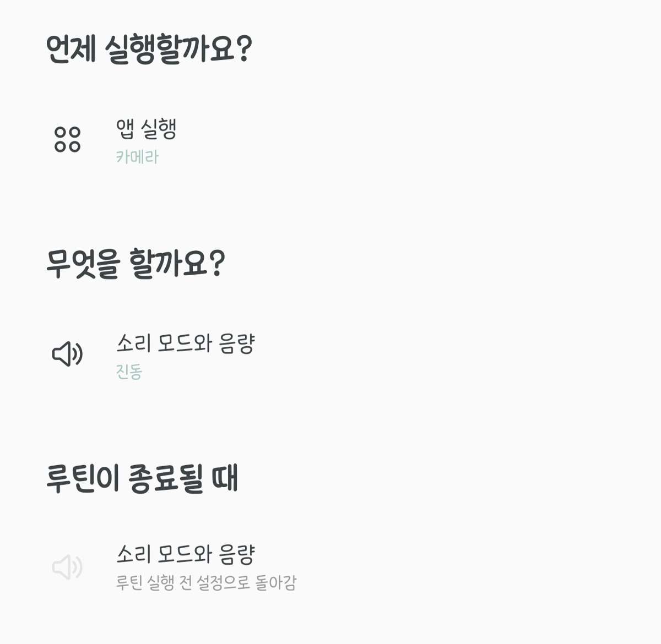
Task: Select the 카메라 app subtitle
Action: click(x=137, y=157)
